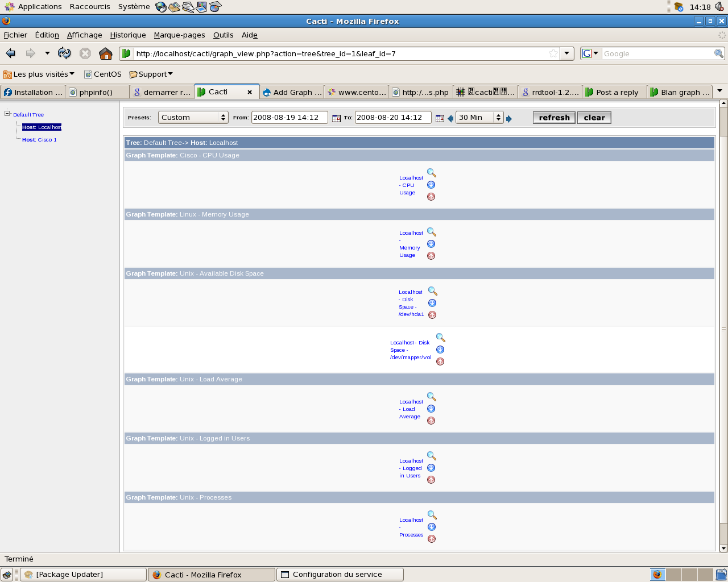Open the 30 Min timespan dropdown
728x582 pixels.
479,118
